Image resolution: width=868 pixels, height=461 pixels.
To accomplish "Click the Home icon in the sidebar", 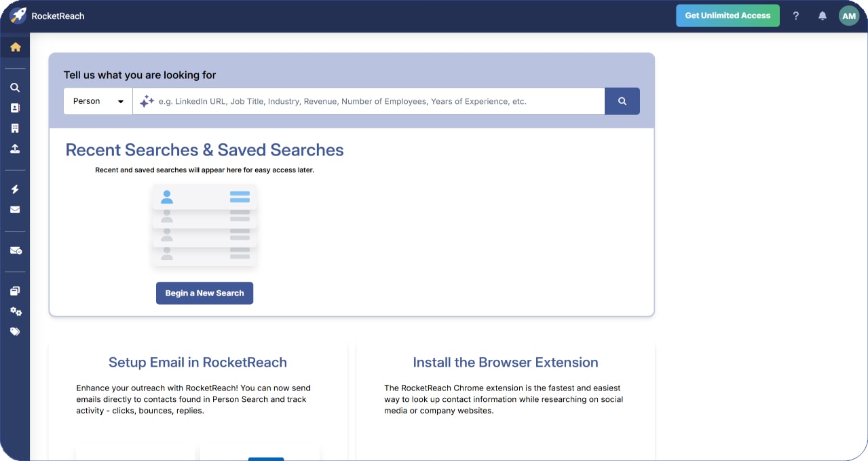I will click(15, 47).
